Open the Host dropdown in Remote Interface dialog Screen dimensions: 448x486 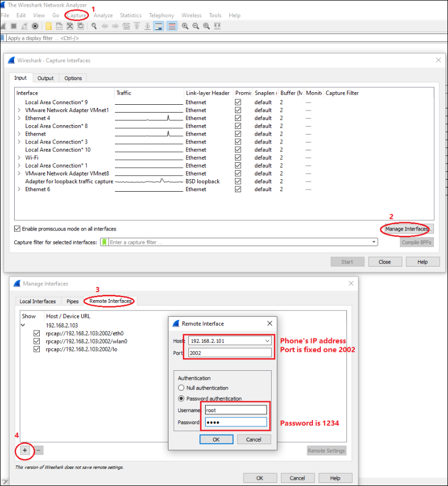pos(267,341)
